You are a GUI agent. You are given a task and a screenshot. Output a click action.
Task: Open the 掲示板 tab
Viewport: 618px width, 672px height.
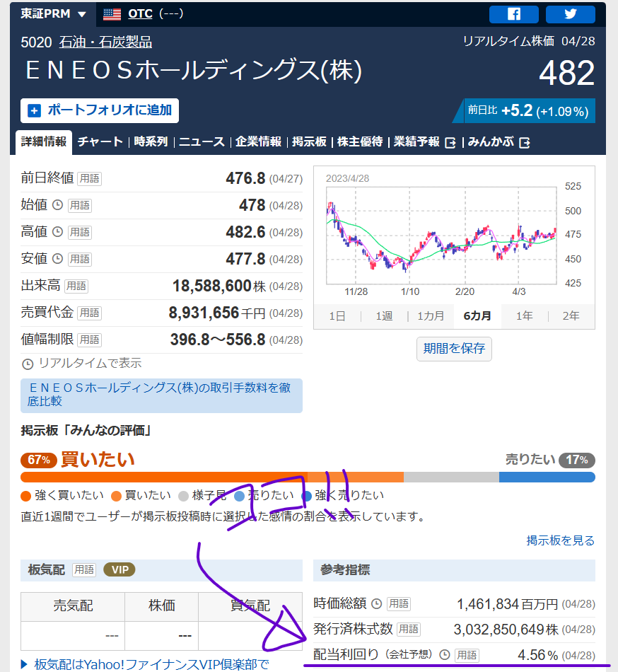tap(309, 142)
